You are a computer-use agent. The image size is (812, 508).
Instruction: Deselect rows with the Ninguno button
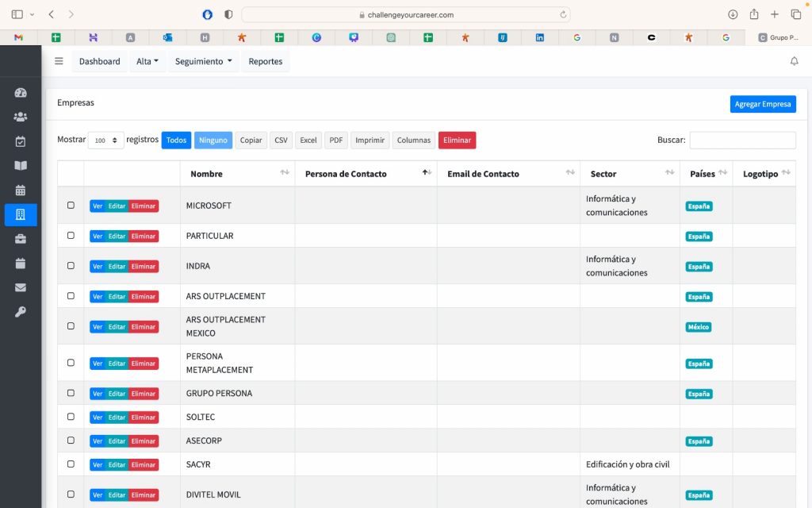[x=213, y=140]
